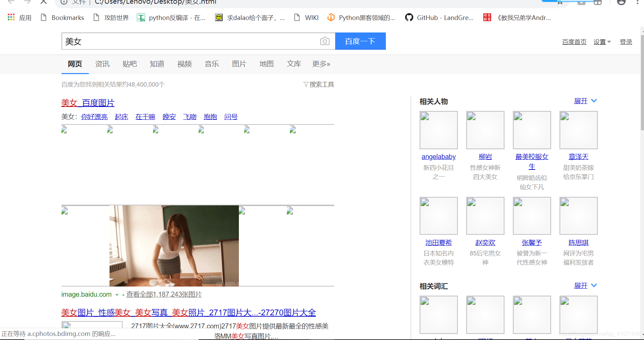Viewport: 644px width, 340px height.
Task: Click first broken image in 美女 row
Action: 64,129
